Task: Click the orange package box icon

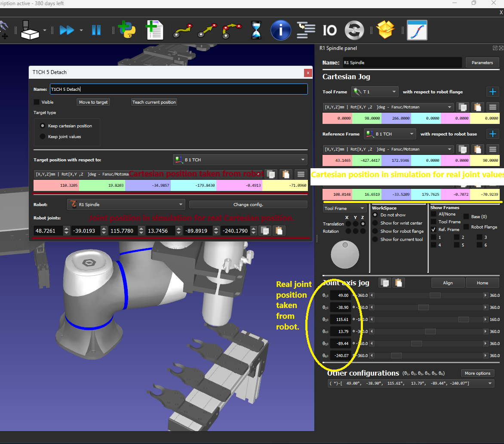Action: coord(385,31)
